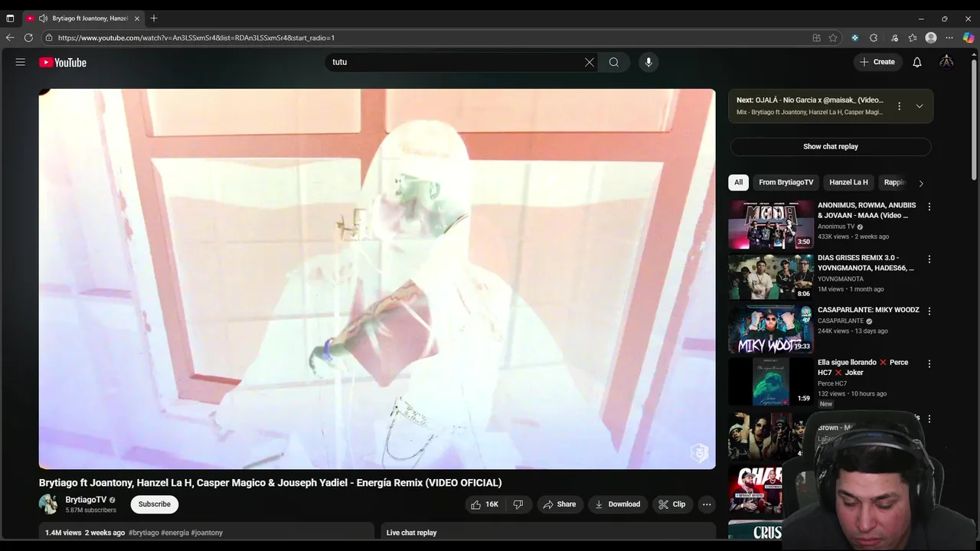
Task: Select the All filter chip
Action: click(738, 182)
